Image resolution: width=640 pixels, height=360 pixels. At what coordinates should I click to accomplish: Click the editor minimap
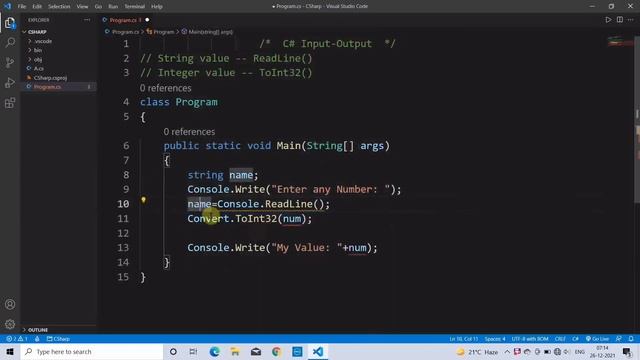[x=620, y=42]
